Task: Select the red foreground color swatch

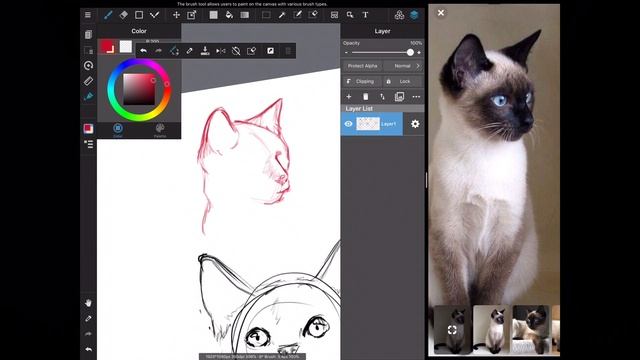Action: point(107,47)
